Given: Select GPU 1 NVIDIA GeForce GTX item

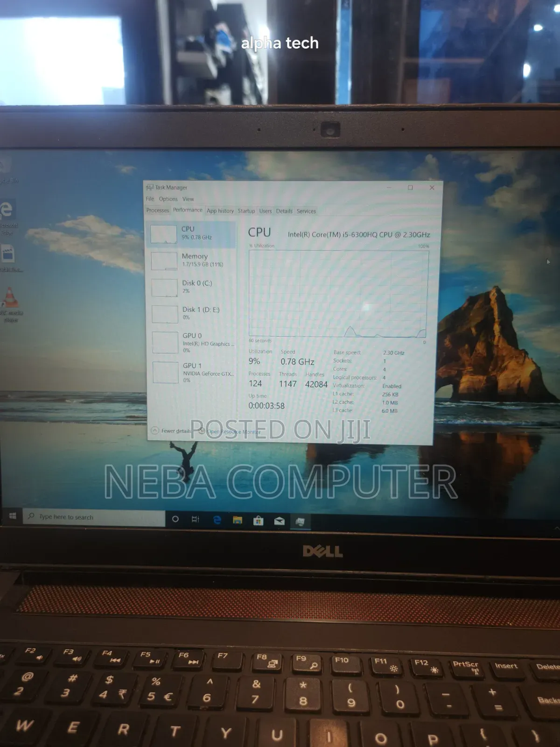Looking at the screenshot, I should coord(192,373).
